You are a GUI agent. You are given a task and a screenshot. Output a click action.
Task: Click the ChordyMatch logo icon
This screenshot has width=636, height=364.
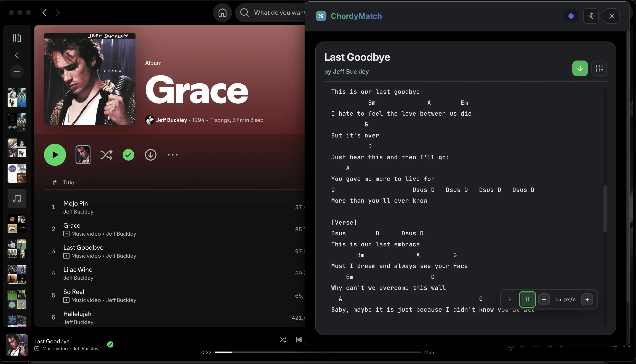321,16
